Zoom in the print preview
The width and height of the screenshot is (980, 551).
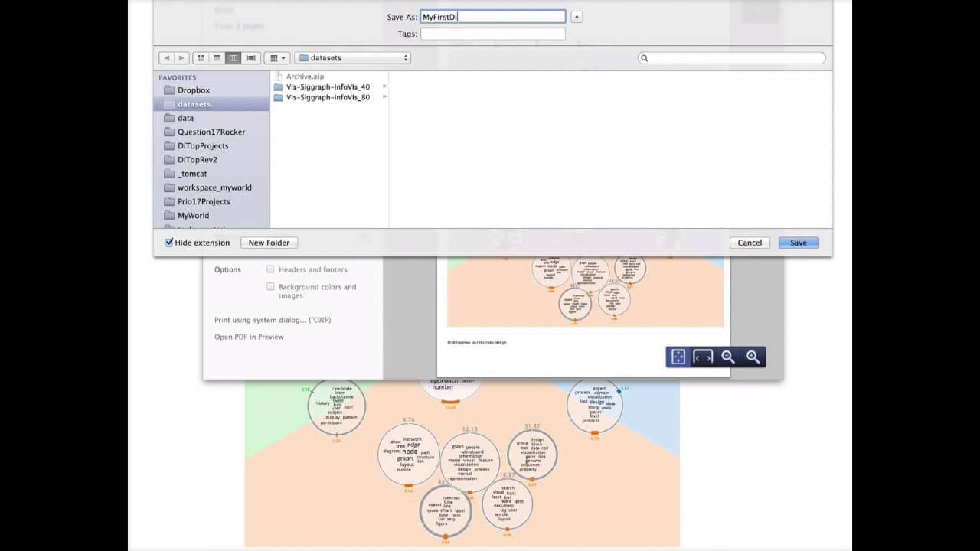tap(753, 357)
